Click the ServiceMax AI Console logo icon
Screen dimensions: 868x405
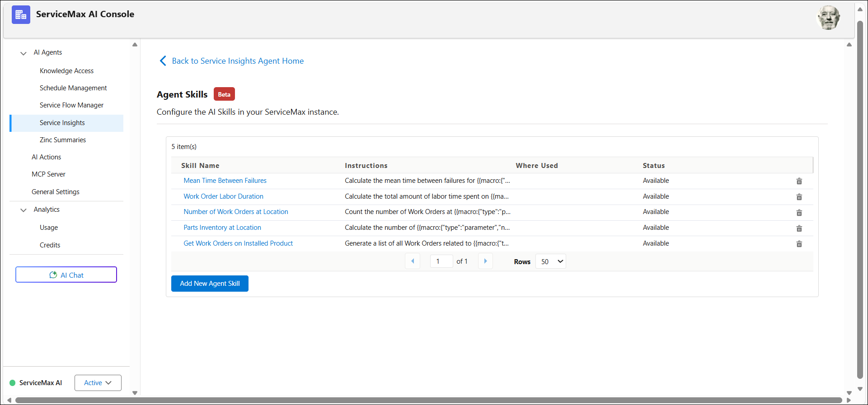coord(21,14)
